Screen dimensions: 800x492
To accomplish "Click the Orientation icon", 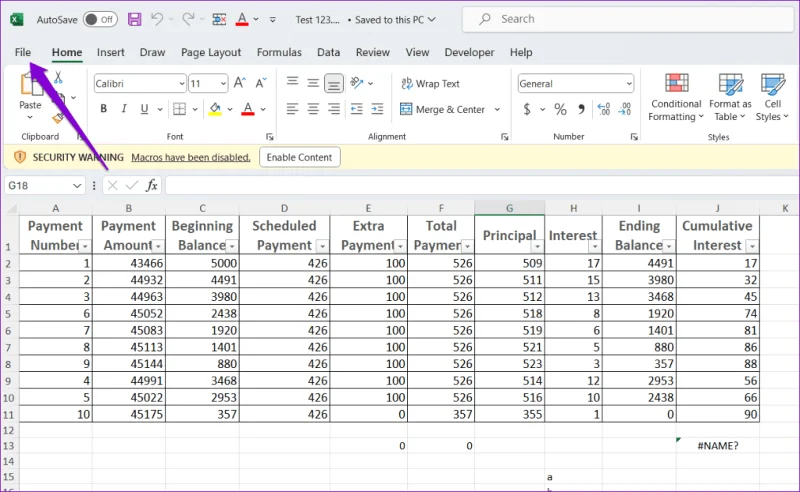I will coord(357,82).
